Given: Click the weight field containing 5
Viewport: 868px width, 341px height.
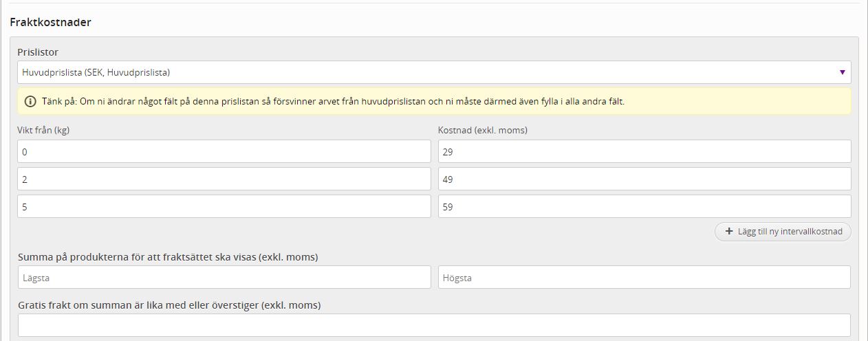Looking at the screenshot, I should pos(224,207).
